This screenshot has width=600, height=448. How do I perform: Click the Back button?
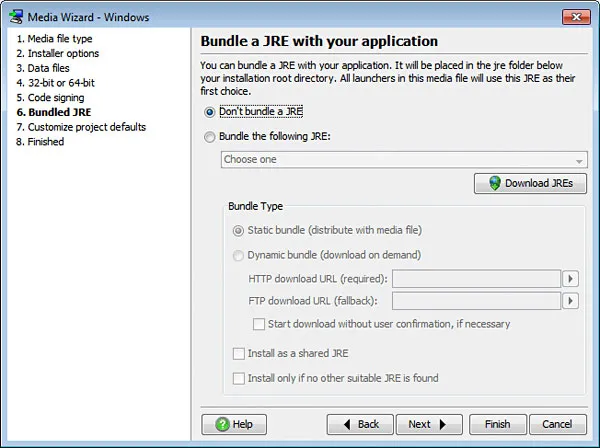(x=360, y=424)
